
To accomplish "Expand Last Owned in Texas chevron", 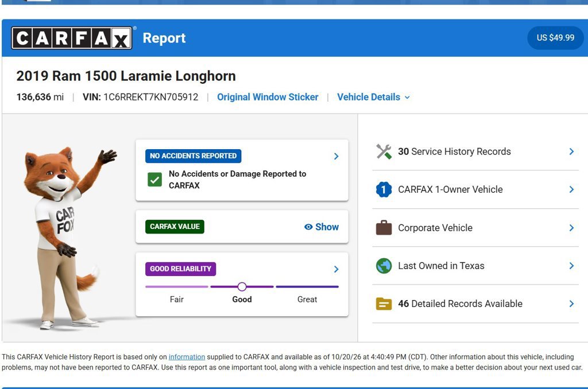I will point(571,266).
